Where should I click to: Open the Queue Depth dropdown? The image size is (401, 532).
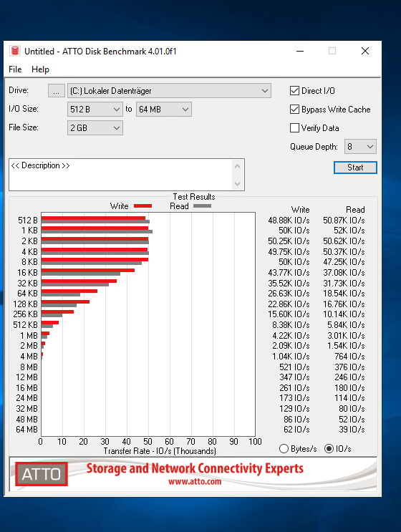click(360, 147)
